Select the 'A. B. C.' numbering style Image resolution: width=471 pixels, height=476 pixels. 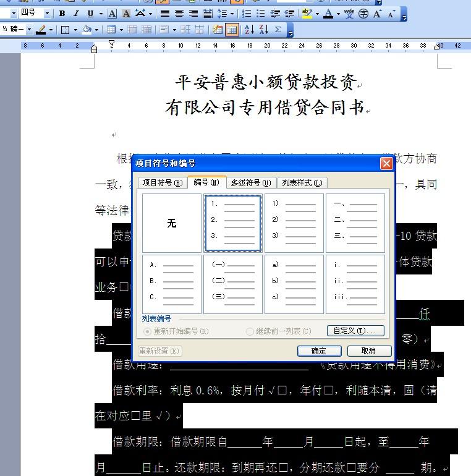171,284
